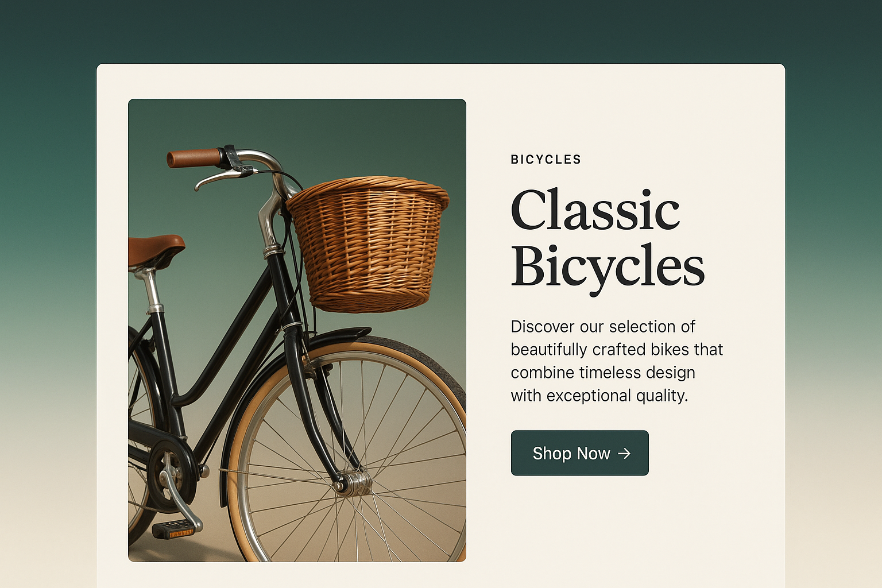Click the brown handlebar grip

[x=193, y=158]
